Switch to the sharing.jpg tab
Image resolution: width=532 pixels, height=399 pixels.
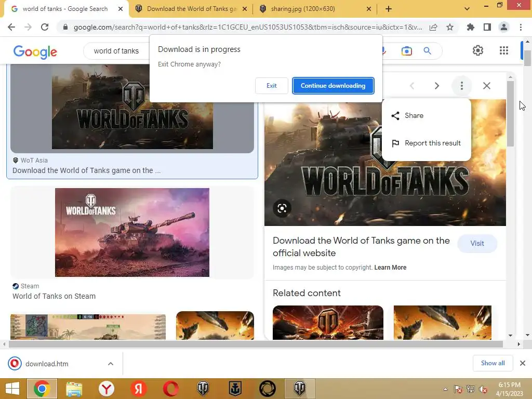click(302, 9)
